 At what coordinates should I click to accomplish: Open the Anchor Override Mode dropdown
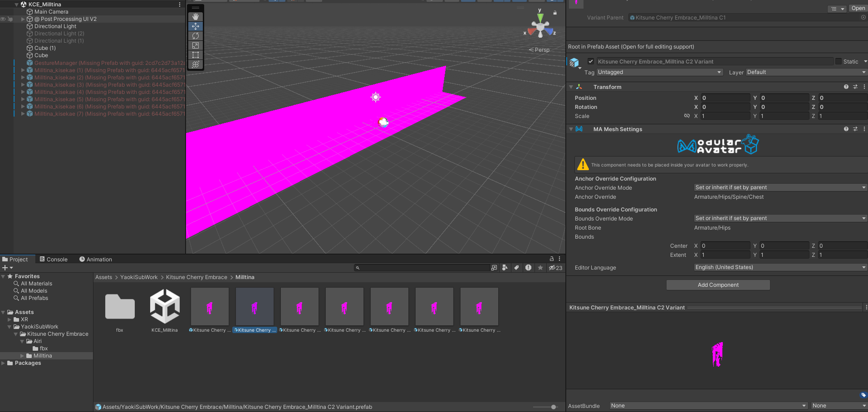pyautogui.click(x=780, y=187)
